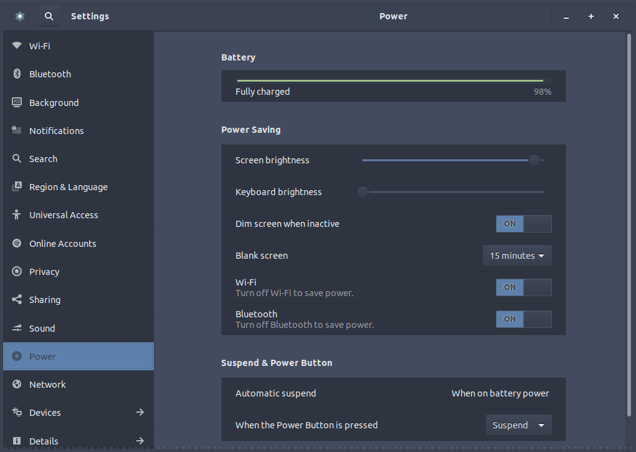This screenshot has width=636, height=452.
Task: Open Region & Language panel
Action: [79, 187]
